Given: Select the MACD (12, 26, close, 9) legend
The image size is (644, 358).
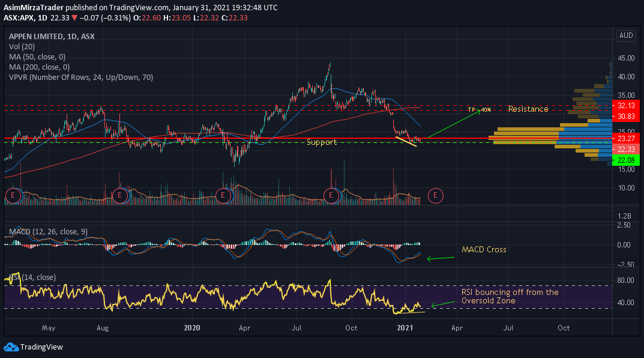Looking at the screenshot, I should pos(49,232).
